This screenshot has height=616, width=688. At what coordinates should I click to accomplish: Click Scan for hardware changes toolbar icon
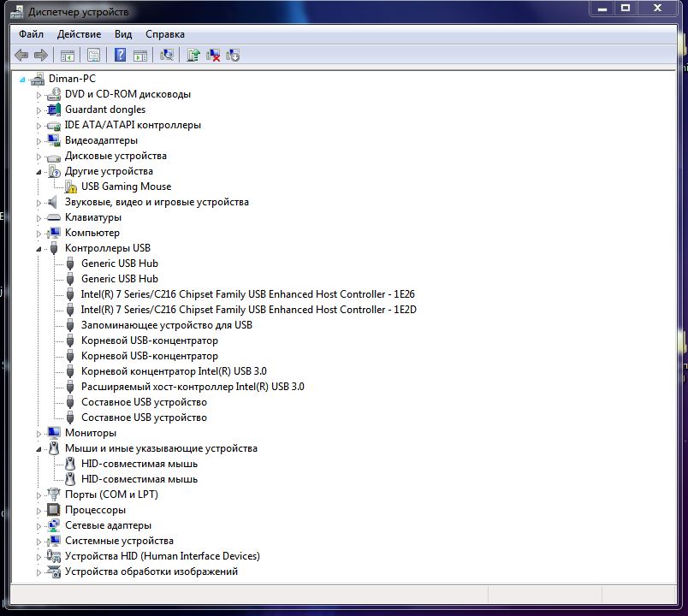tap(167, 56)
